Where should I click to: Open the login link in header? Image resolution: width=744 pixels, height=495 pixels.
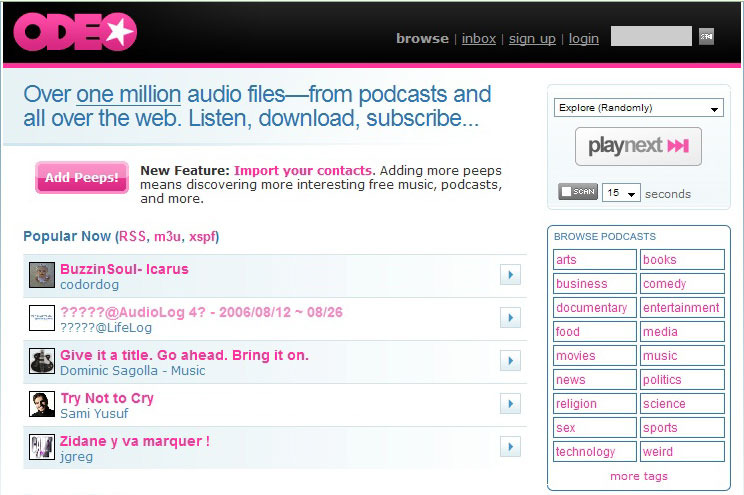pyautogui.click(x=584, y=38)
